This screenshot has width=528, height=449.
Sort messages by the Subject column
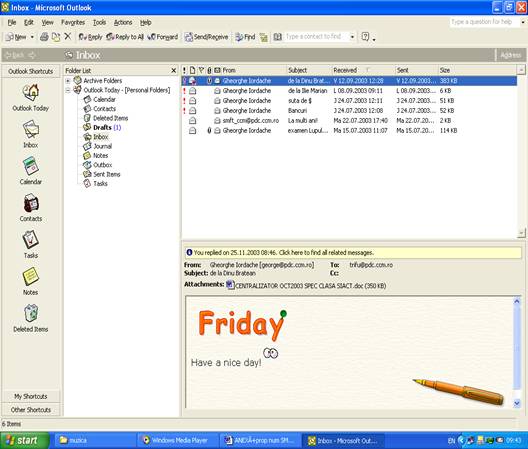click(x=309, y=70)
